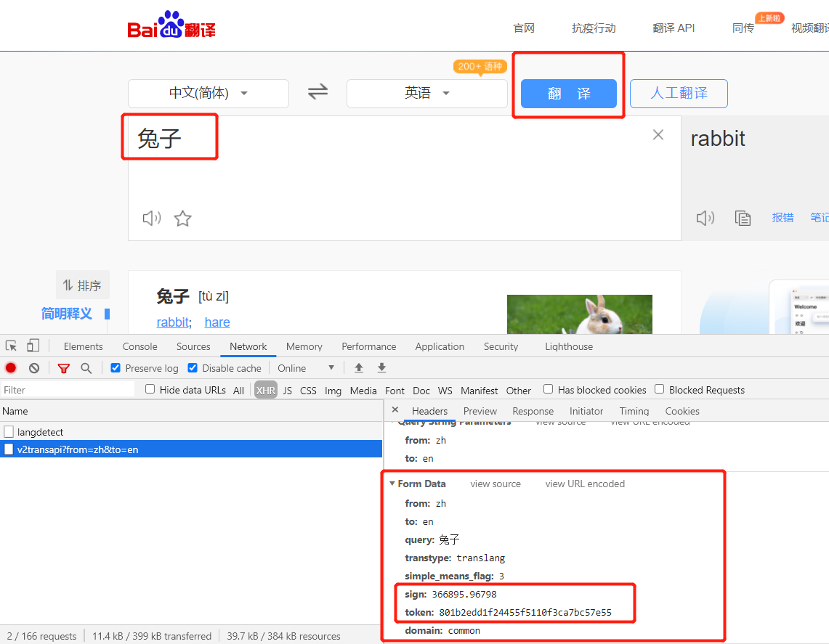Viewport: 829px width, 644px height.
Task: Open the 英语 target language dropdown
Action: (427, 93)
